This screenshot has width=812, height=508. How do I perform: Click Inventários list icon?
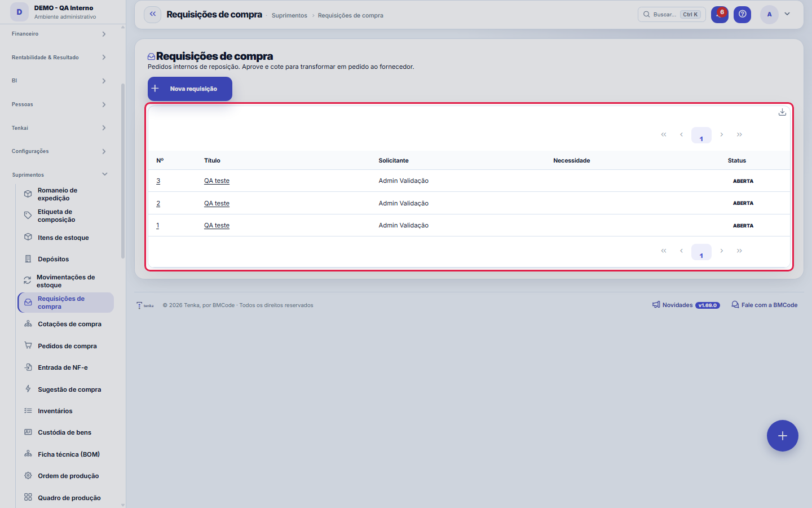(28, 411)
